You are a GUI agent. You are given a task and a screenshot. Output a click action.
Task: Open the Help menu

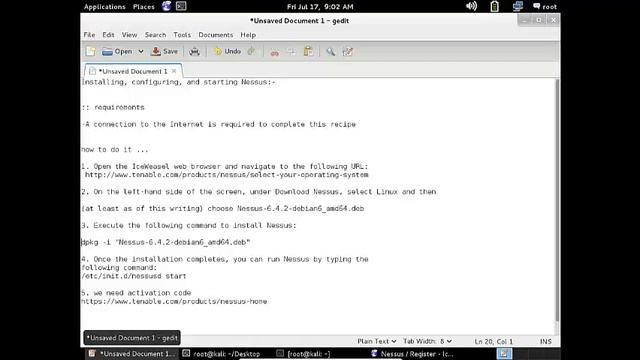click(x=248, y=35)
